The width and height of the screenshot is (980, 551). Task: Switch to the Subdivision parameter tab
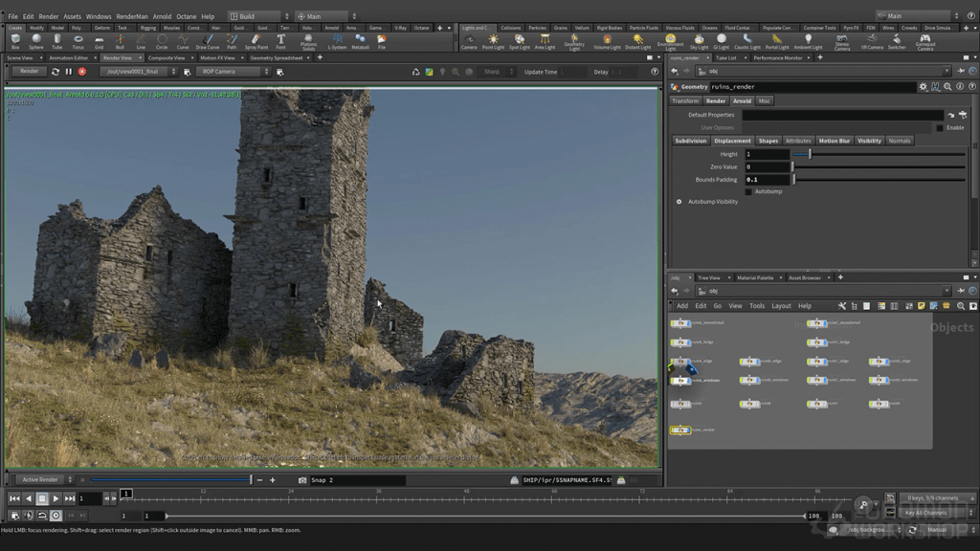(690, 141)
